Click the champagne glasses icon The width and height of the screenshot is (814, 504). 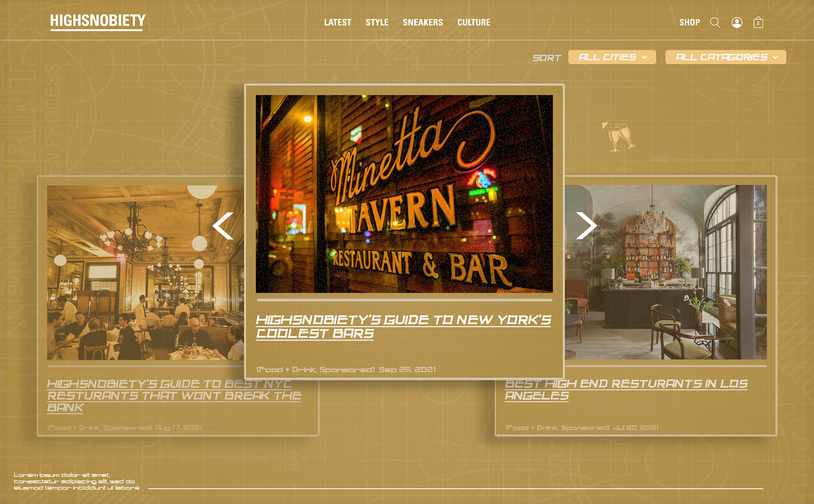(619, 137)
